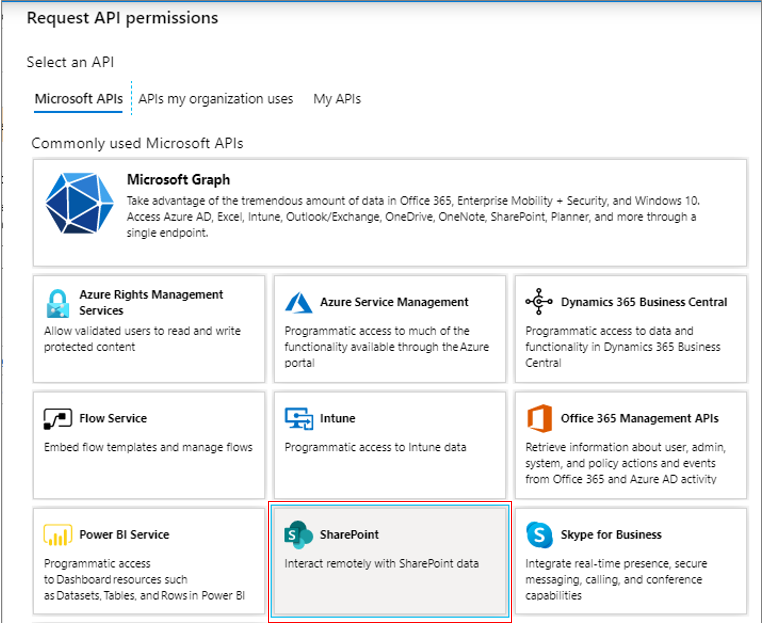
Task: Open the Office 365 Management APIs title
Action: (x=640, y=418)
